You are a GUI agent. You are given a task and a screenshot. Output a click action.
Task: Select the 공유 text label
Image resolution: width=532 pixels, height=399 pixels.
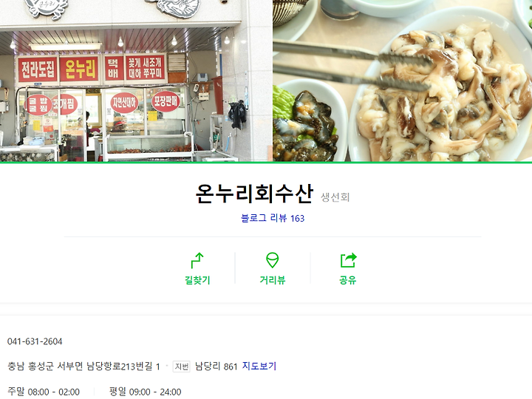[x=348, y=280]
